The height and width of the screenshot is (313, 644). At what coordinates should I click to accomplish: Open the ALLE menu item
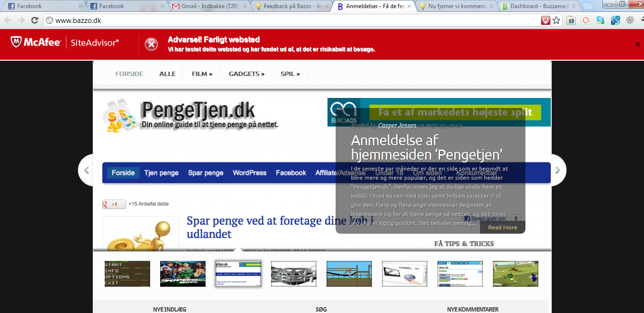(x=167, y=74)
